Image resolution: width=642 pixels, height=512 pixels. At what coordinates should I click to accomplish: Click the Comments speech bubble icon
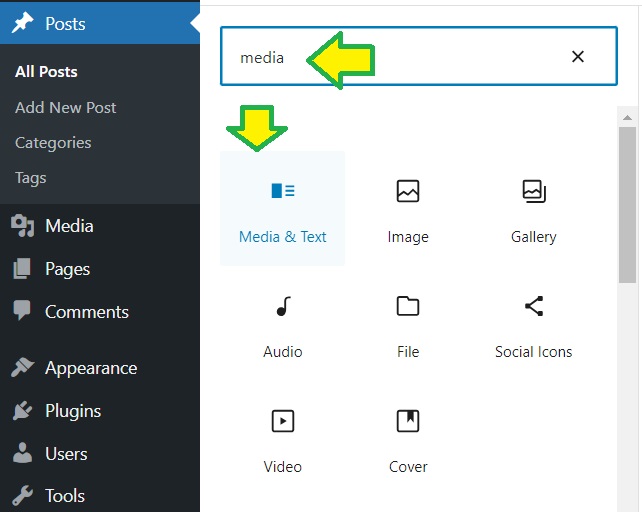click(22, 310)
